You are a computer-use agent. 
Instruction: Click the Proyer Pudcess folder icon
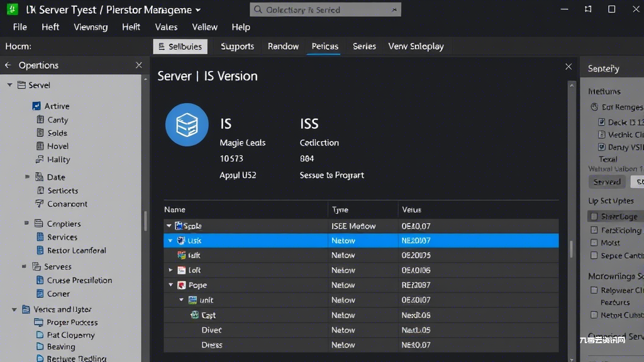[39, 322]
